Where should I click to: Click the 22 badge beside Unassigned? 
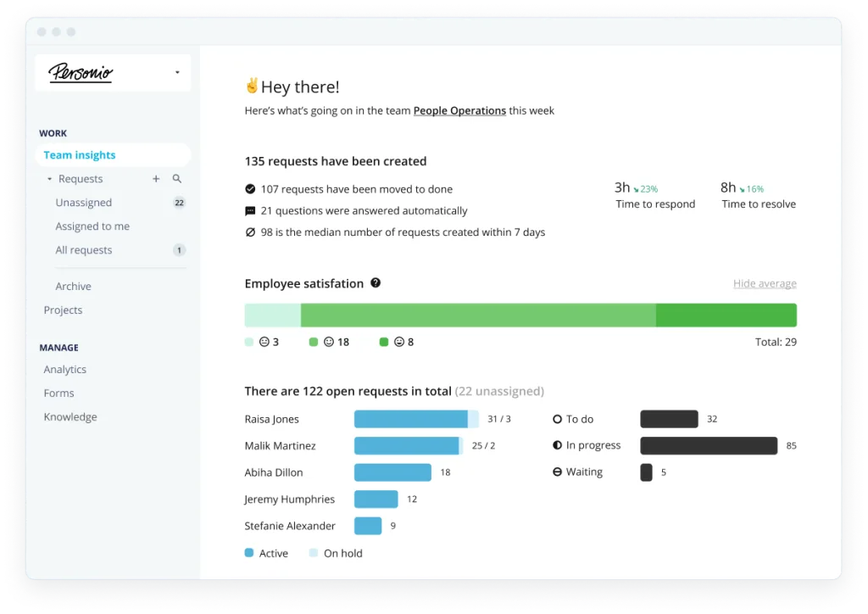pyautogui.click(x=179, y=203)
